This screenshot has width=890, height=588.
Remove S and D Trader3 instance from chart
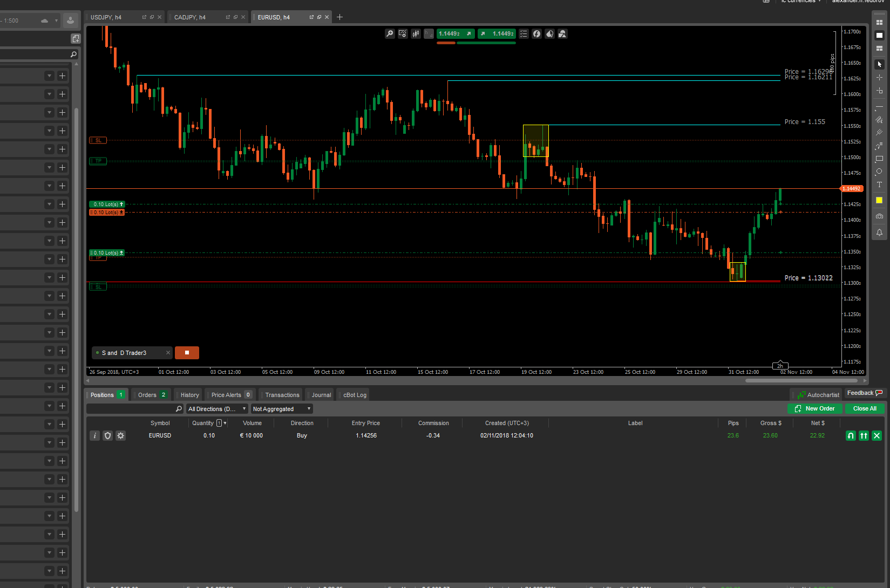click(x=168, y=353)
